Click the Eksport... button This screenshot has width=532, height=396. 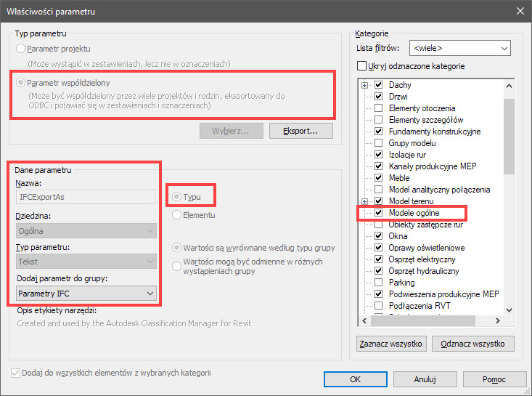300,131
